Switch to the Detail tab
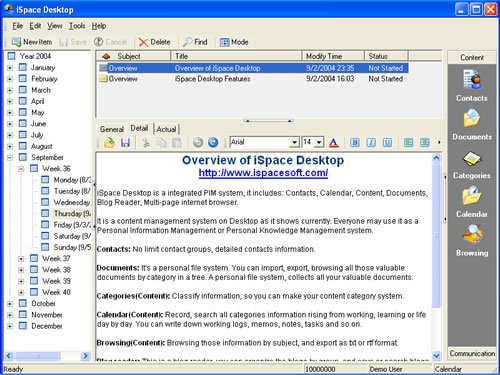The width and height of the screenshot is (500, 375). pyautogui.click(x=139, y=128)
